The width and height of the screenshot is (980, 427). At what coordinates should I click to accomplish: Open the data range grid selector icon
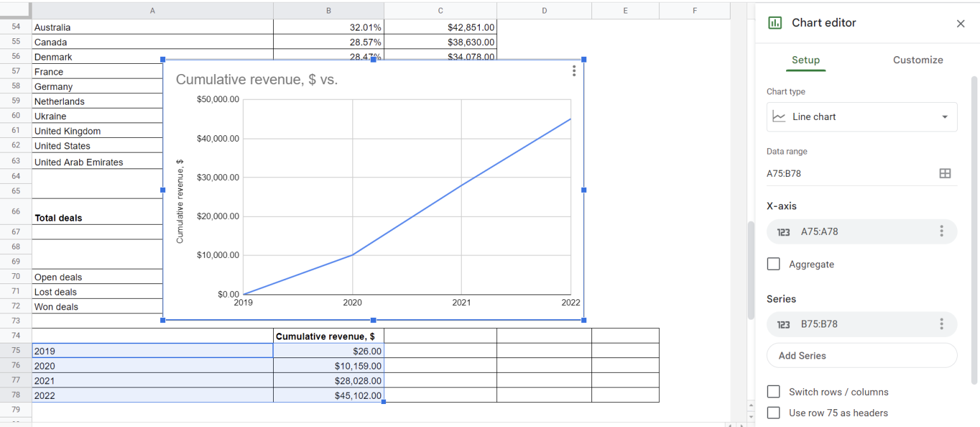[945, 173]
